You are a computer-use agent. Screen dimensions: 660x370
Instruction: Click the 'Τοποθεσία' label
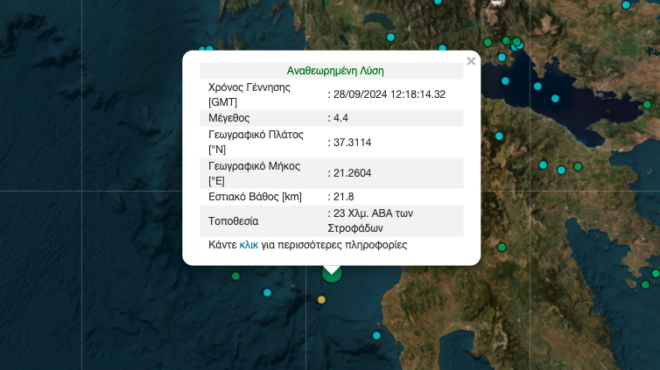233,221
